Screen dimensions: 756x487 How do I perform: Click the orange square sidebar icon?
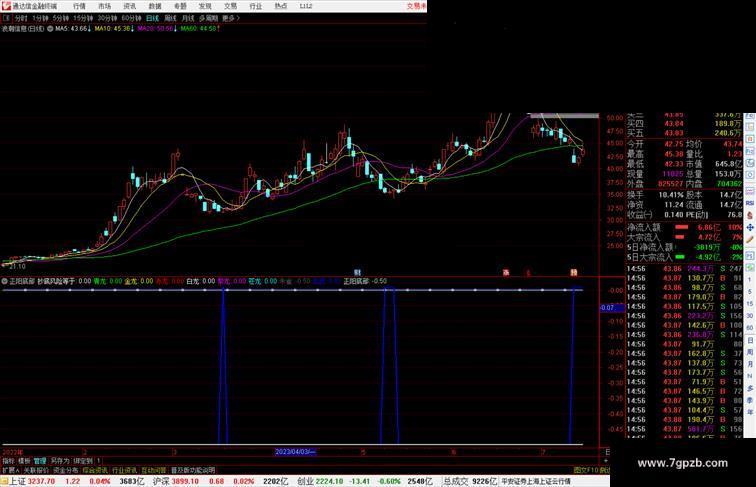pos(750,139)
